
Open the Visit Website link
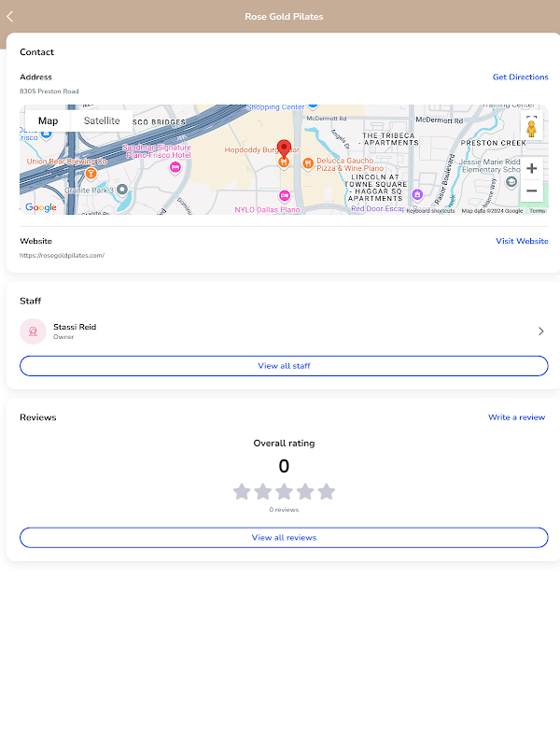coord(522,241)
